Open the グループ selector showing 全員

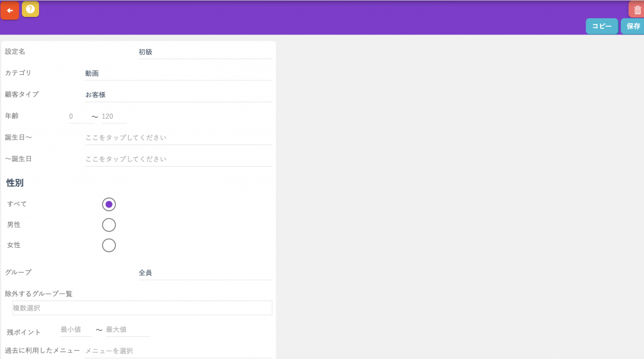205,273
